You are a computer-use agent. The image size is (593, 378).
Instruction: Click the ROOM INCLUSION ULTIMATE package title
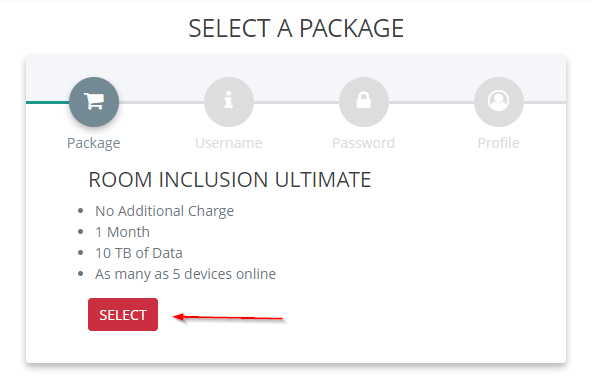click(x=230, y=180)
